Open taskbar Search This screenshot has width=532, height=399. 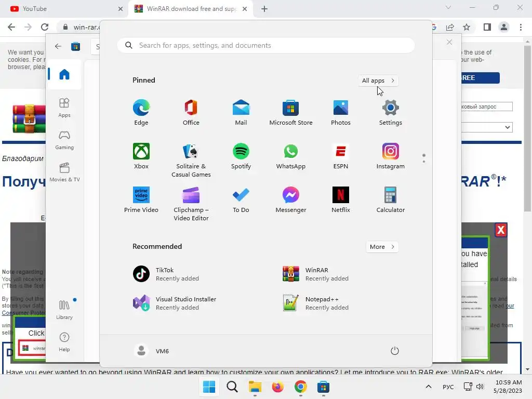pyautogui.click(x=232, y=387)
